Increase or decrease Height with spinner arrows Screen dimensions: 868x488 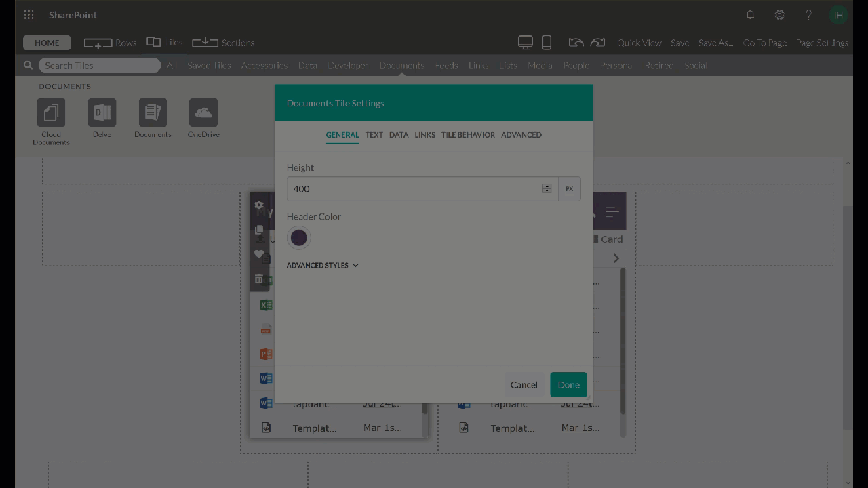pyautogui.click(x=547, y=189)
